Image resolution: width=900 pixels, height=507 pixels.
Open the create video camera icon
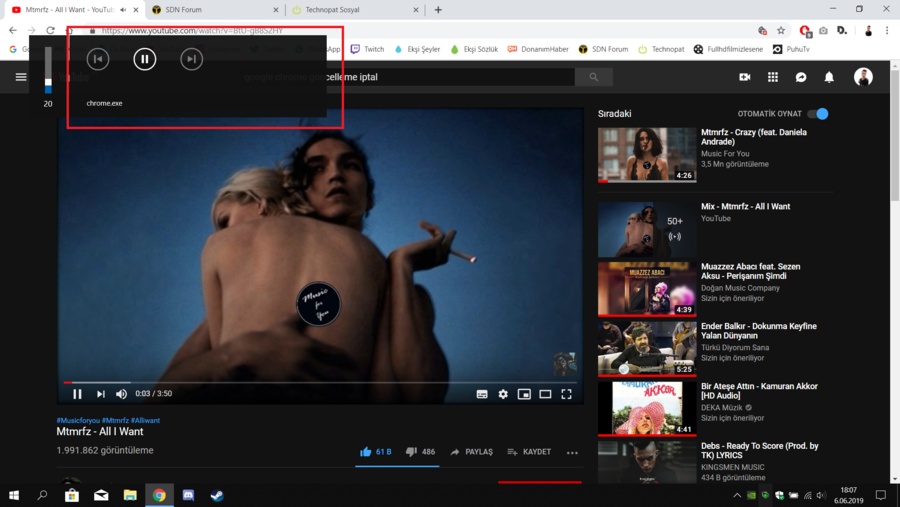pyautogui.click(x=745, y=77)
